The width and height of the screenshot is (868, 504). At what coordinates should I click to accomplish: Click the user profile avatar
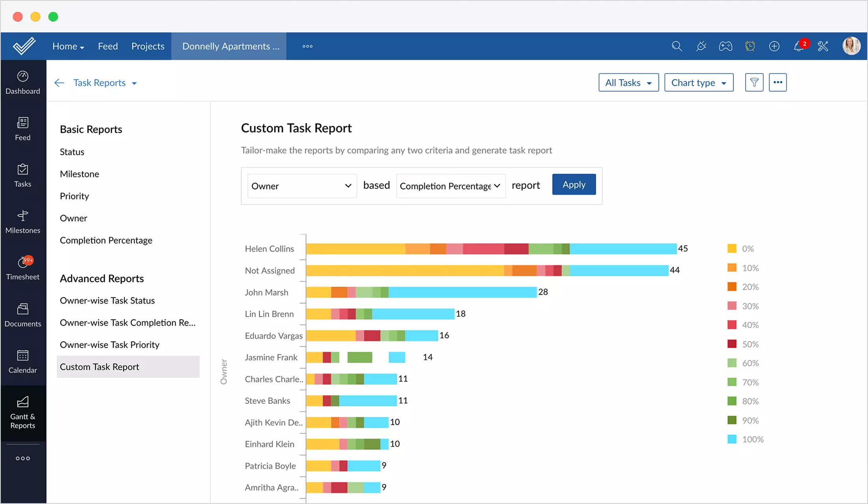(x=851, y=46)
